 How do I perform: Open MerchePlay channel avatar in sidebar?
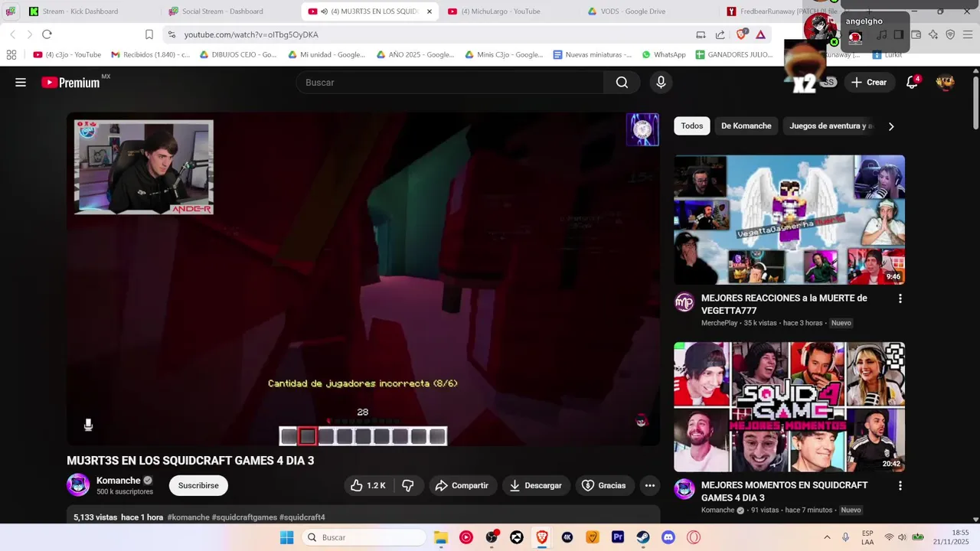tap(684, 302)
